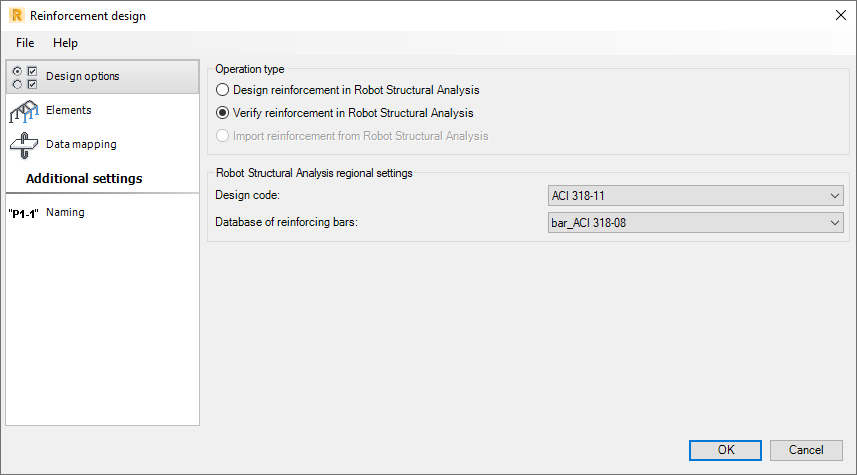Switch to the Design options section label

83,77
